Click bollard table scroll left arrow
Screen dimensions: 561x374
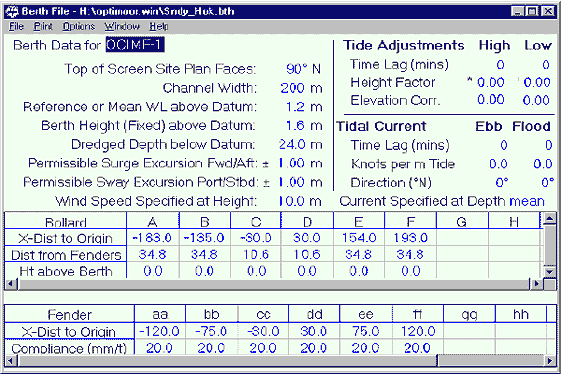[11, 284]
